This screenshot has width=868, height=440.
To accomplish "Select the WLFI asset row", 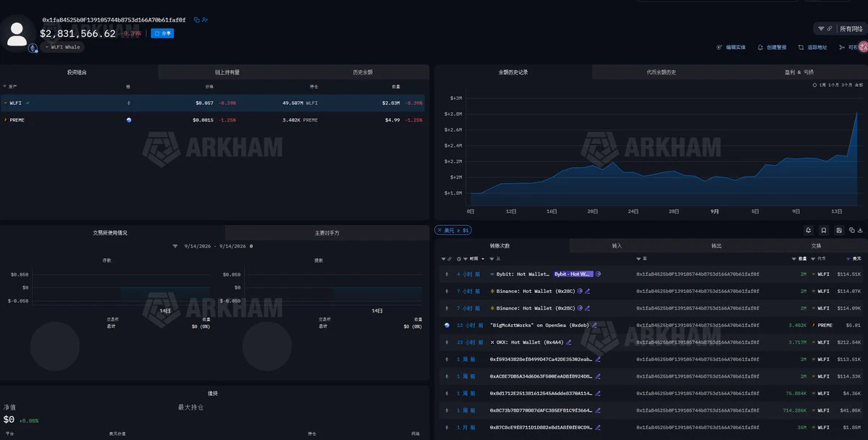I will click(x=213, y=103).
